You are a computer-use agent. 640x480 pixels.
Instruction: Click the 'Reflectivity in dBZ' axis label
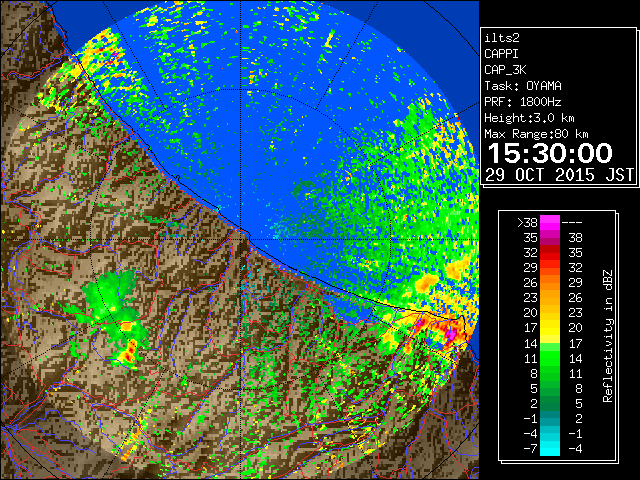[608, 336]
